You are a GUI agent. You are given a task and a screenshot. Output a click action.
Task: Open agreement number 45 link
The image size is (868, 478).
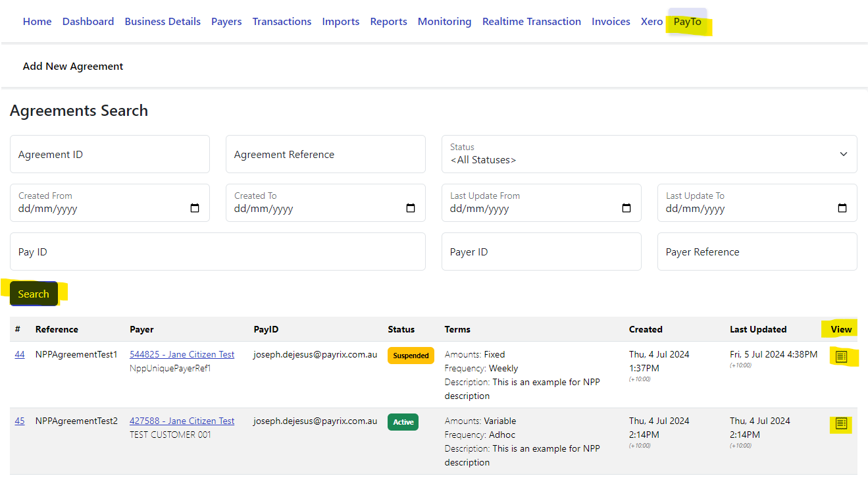tap(20, 421)
